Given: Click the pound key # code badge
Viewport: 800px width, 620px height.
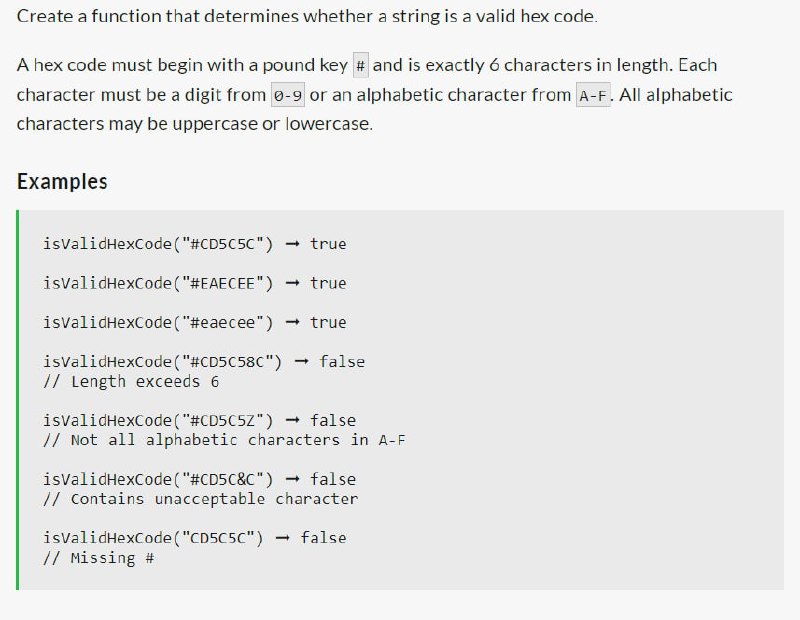Looking at the screenshot, I should [361, 66].
